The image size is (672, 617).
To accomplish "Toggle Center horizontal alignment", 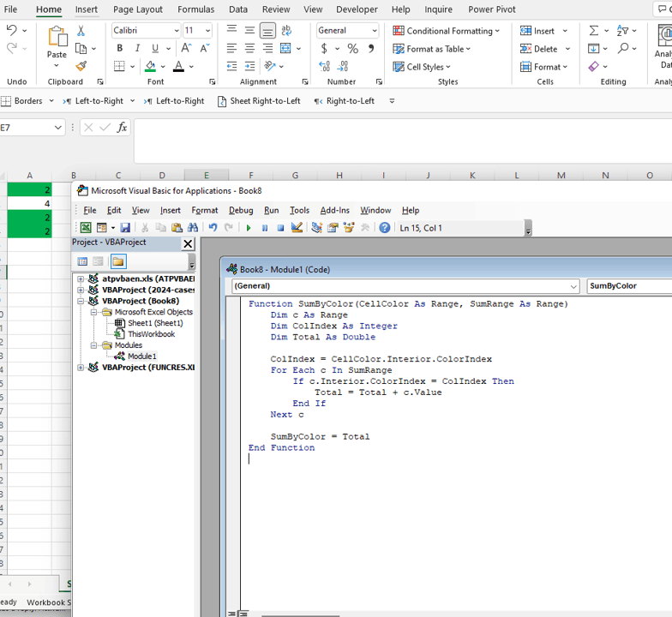I will (x=250, y=48).
